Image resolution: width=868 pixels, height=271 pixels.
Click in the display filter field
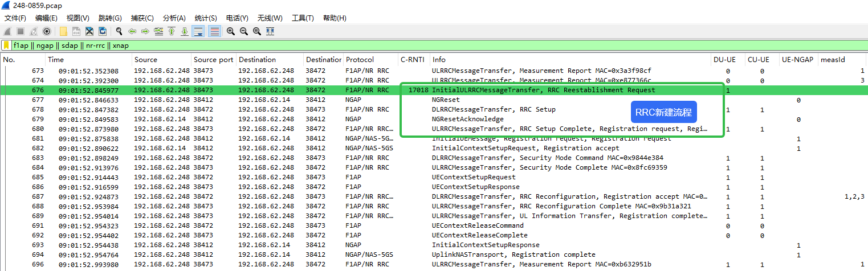399,46
